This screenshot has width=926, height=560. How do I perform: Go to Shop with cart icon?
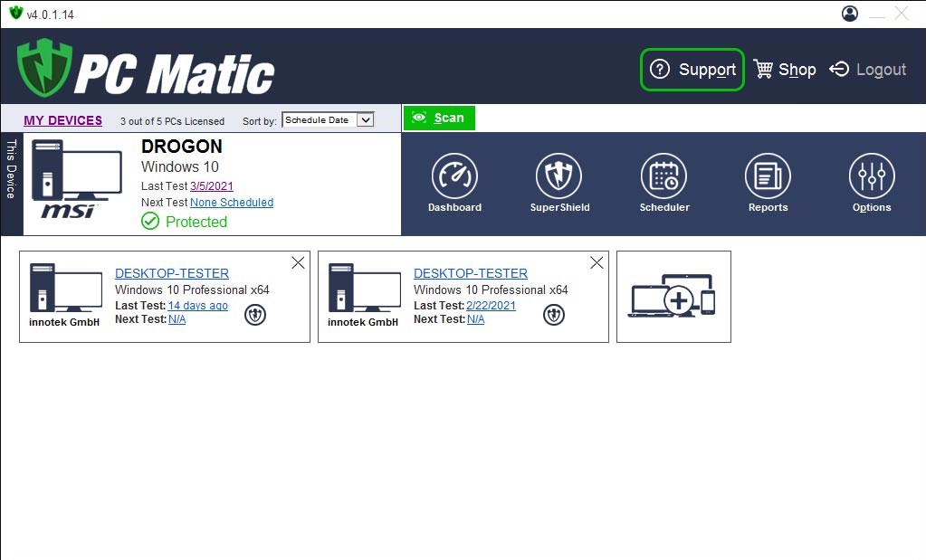785,70
